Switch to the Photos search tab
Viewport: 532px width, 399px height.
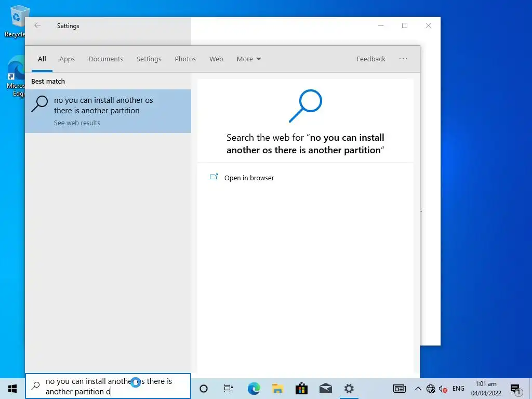pos(185,59)
